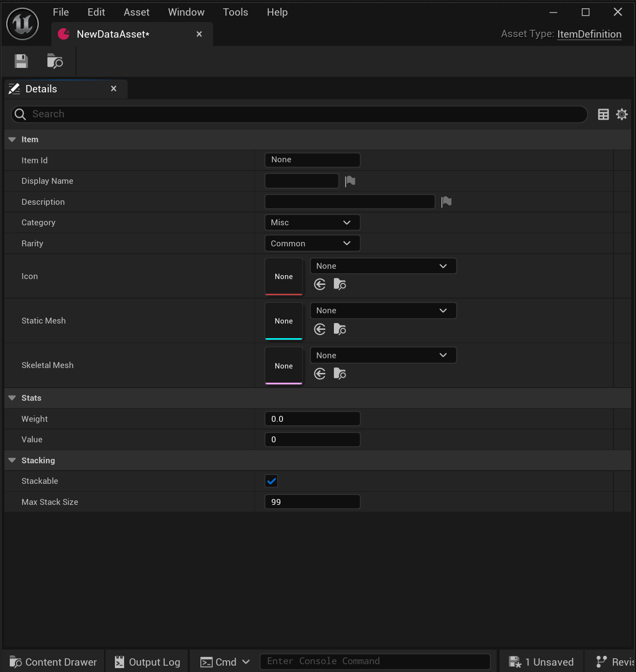Open the Rarity dropdown showing Common
The width and height of the screenshot is (636, 672).
pyautogui.click(x=312, y=243)
